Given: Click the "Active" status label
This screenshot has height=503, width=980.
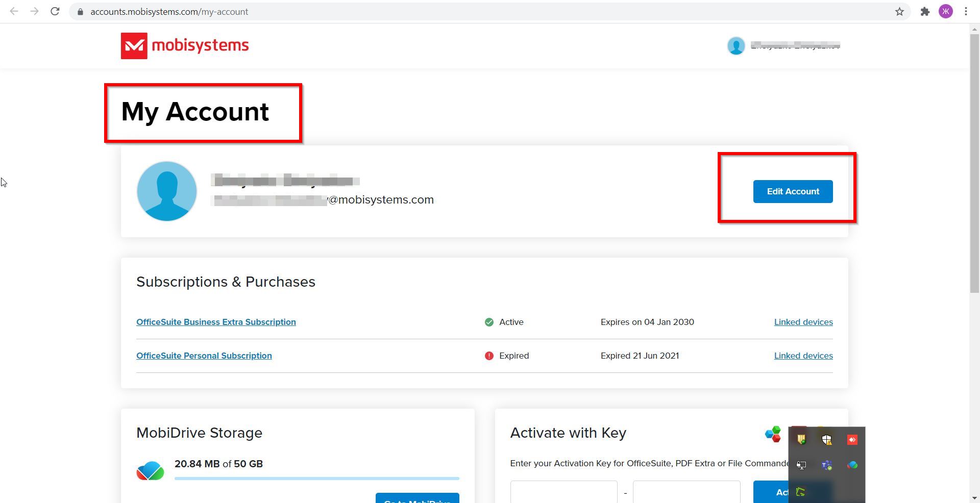Looking at the screenshot, I should tap(511, 322).
